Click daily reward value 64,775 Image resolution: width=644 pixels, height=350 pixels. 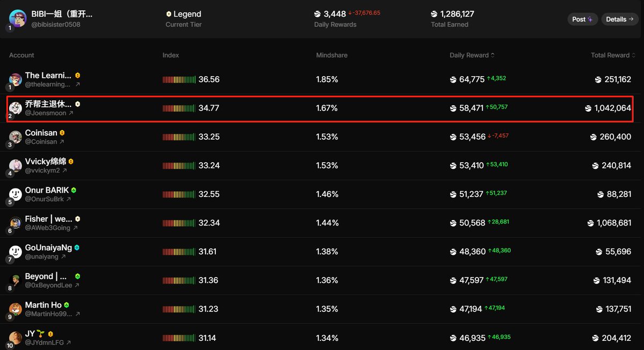(472, 79)
